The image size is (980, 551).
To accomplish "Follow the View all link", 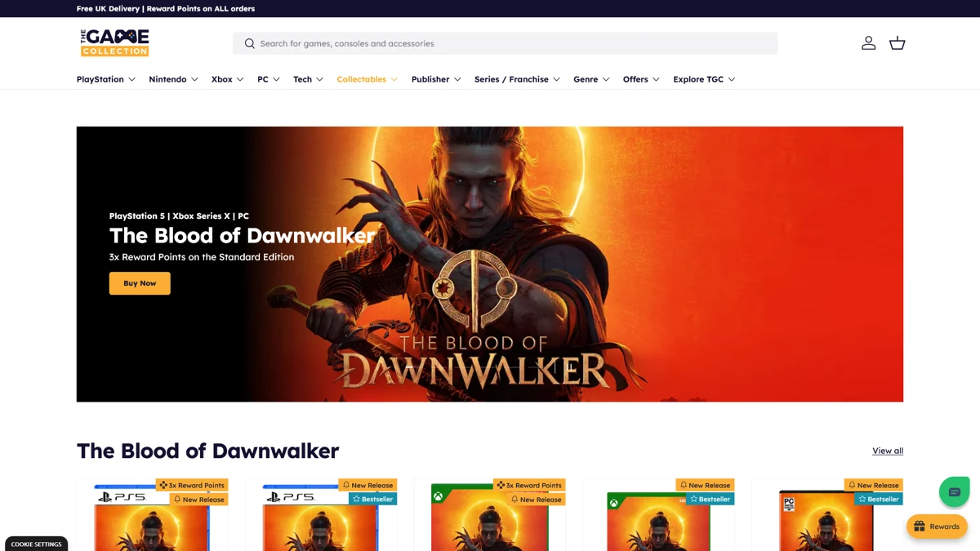I will (x=888, y=451).
